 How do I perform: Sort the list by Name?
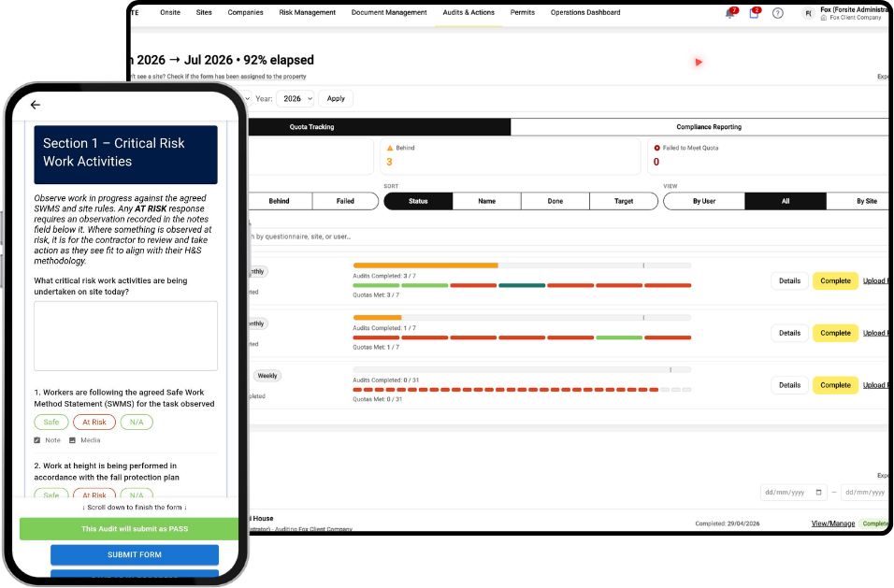pos(487,201)
